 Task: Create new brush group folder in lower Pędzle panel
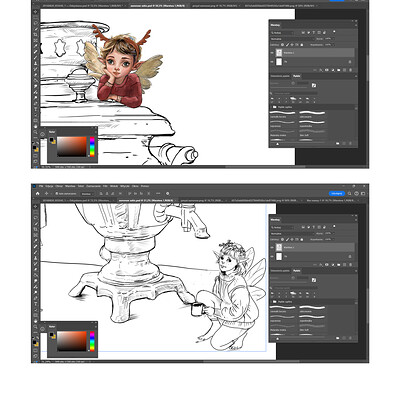pyautogui.click(x=337, y=338)
